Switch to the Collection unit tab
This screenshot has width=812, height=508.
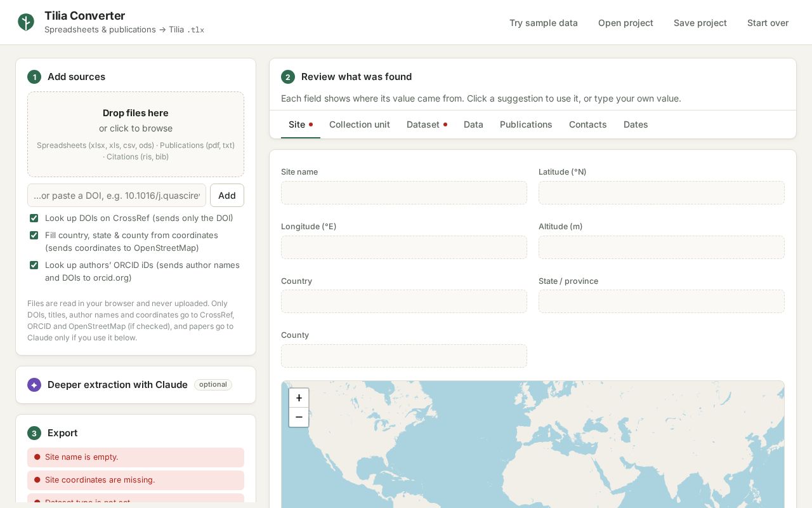360,124
